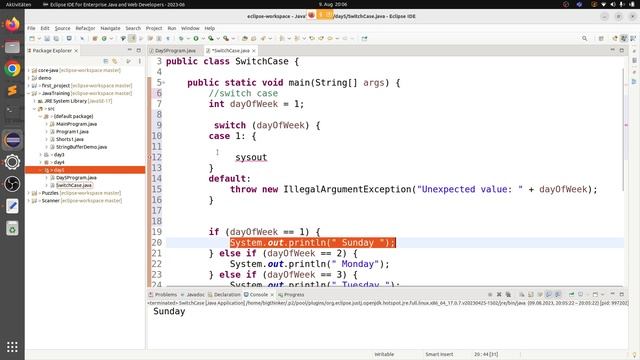
Task: Switch to the Progress tab
Action: [x=291, y=294]
